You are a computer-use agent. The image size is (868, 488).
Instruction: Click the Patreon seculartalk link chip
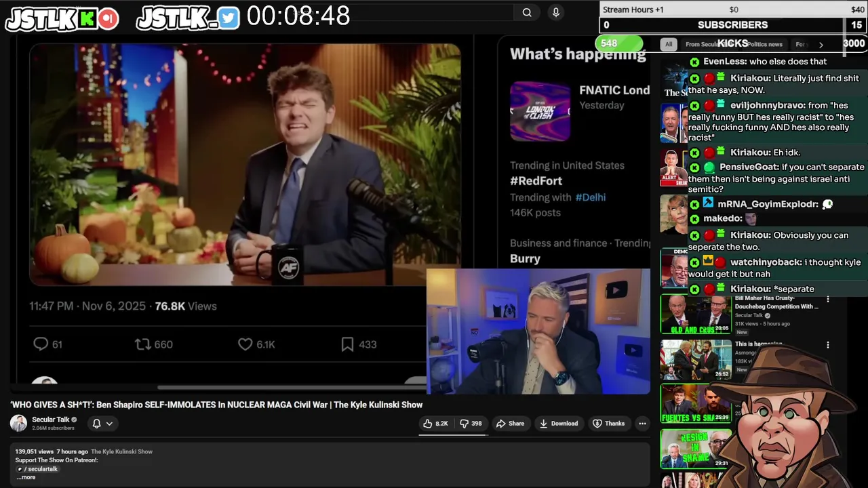point(37,469)
